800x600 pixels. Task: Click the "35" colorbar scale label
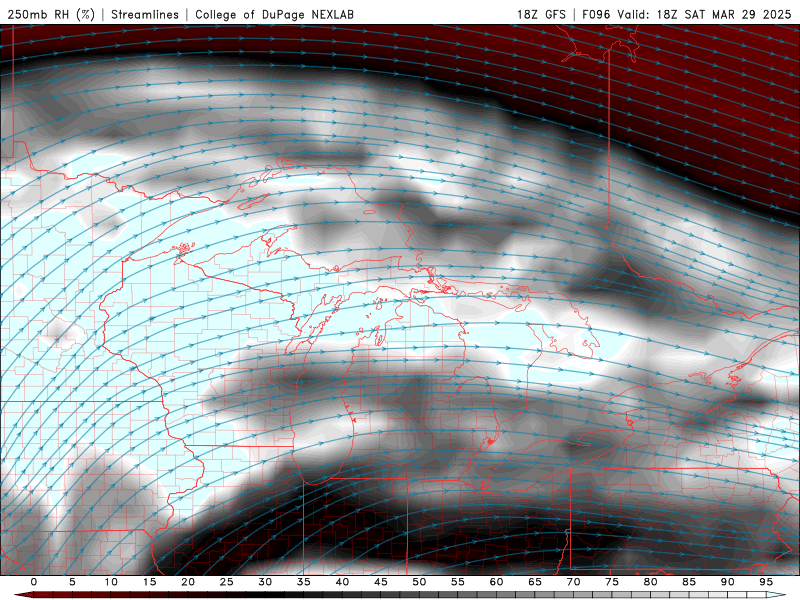[x=304, y=582]
